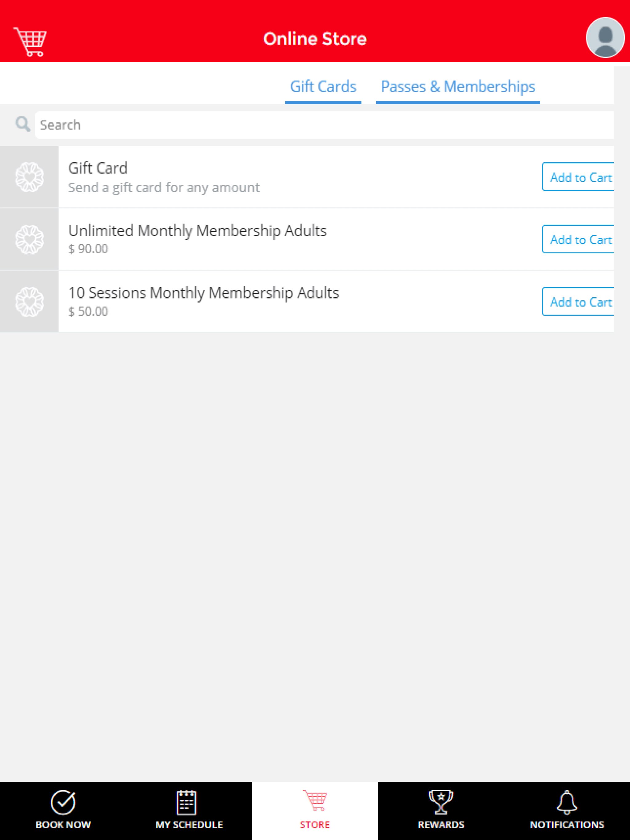Open the Notifications bell icon
Screen dimensions: 630x840
(567, 802)
